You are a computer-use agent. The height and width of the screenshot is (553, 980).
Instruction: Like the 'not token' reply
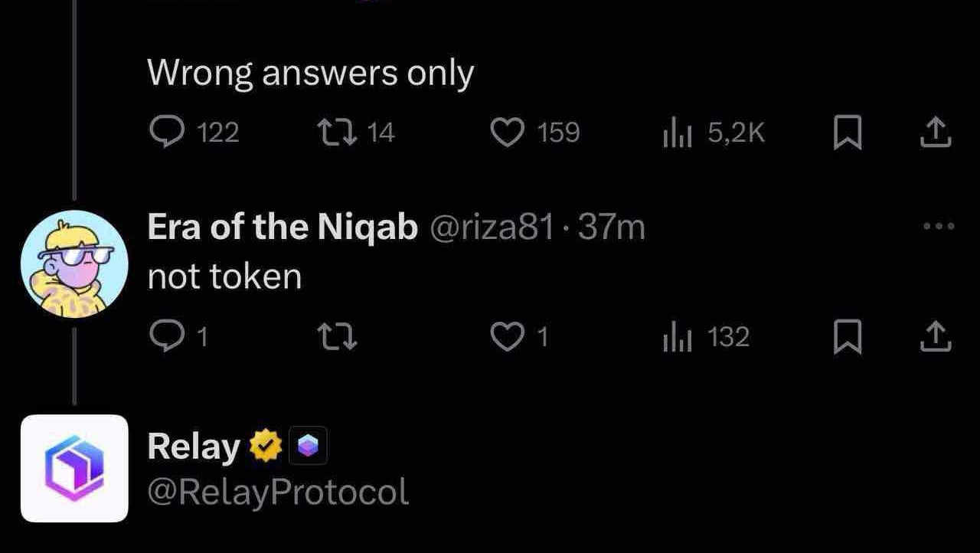point(519,337)
